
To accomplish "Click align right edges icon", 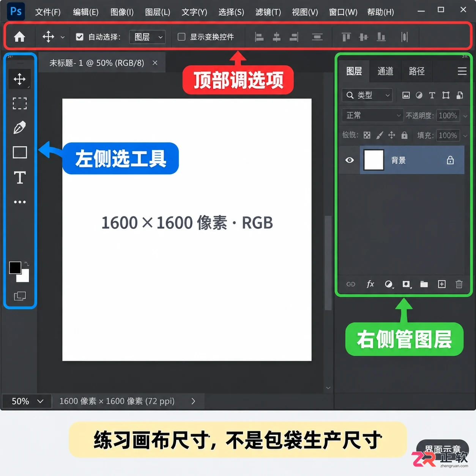I will [294, 37].
